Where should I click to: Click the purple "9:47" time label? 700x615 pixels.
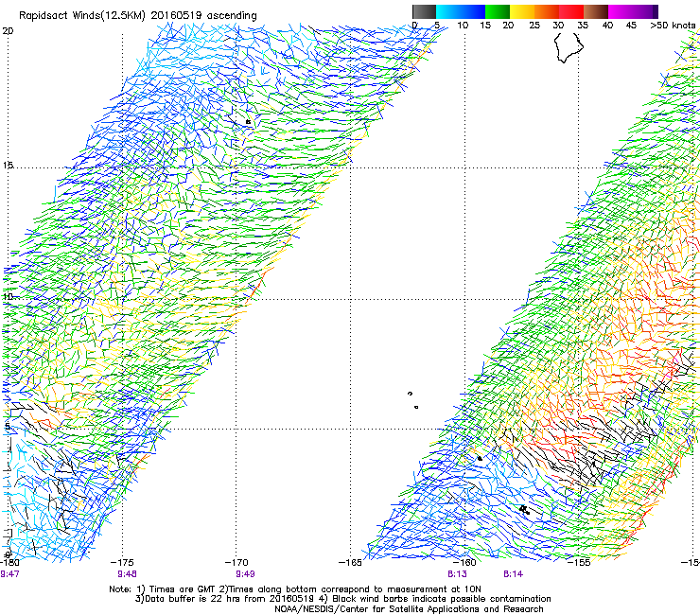pos(9,574)
